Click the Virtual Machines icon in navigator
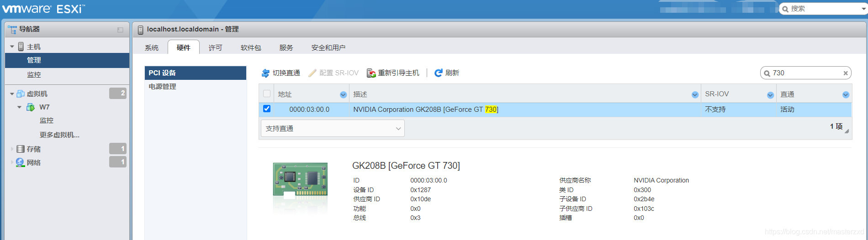 pos(21,94)
